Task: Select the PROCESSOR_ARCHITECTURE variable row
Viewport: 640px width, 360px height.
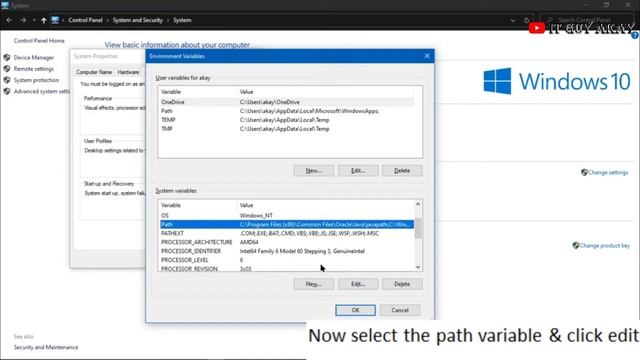Action: tap(287, 242)
